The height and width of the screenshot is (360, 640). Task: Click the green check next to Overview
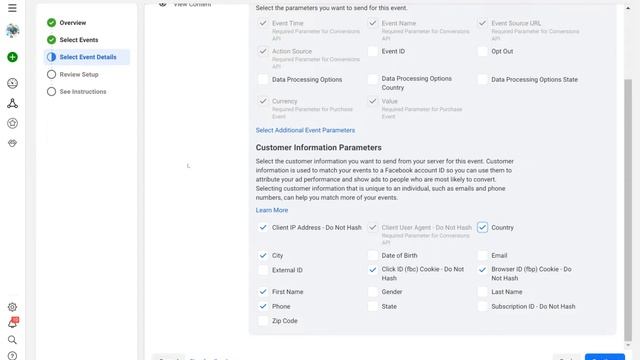[51, 22]
